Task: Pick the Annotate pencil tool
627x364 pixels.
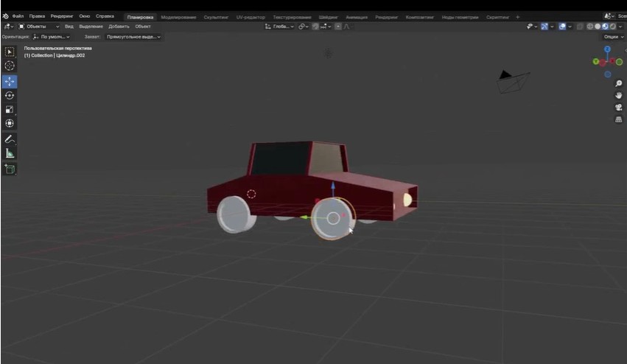Action: click(10, 139)
